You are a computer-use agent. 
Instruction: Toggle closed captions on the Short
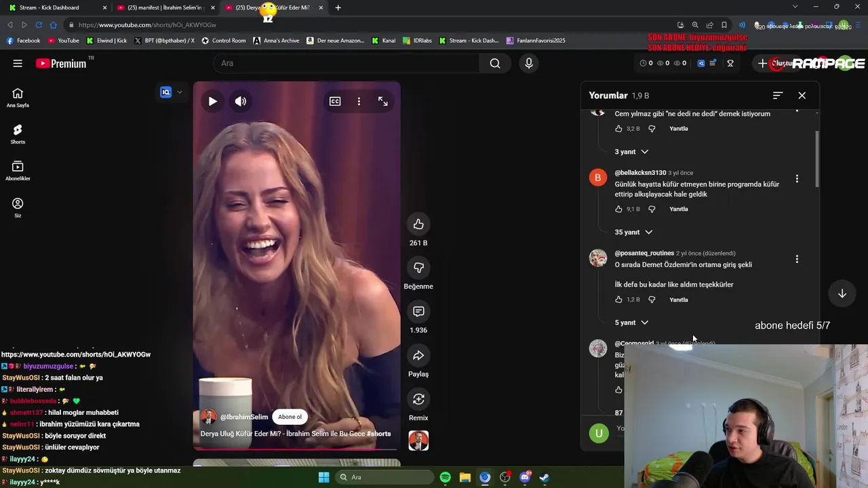[x=335, y=101]
